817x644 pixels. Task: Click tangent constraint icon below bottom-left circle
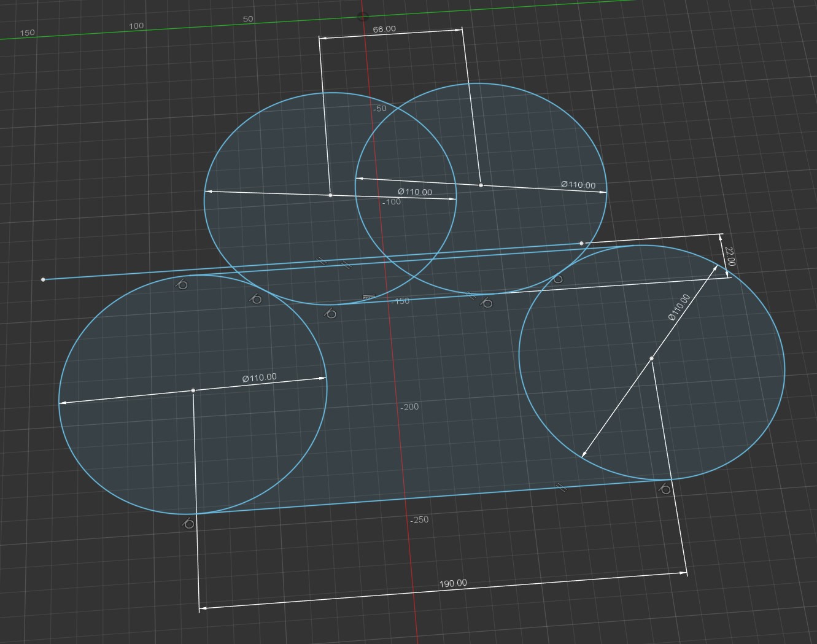click(x=189, y=524)
